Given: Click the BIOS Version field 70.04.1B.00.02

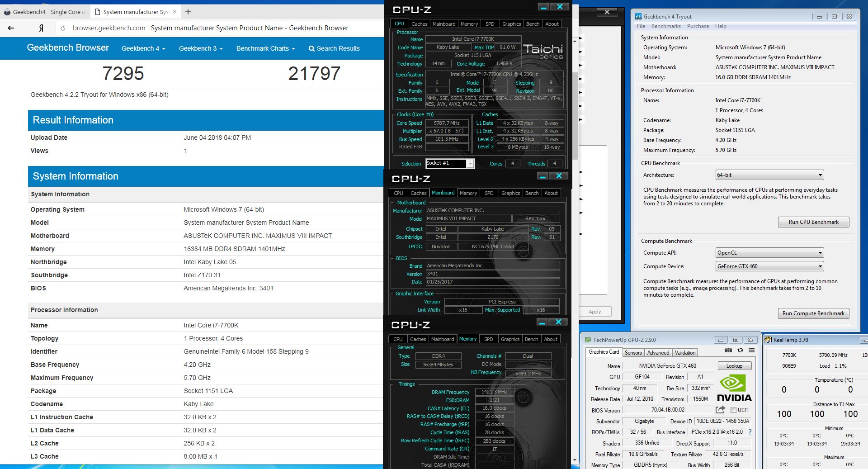Looking at the screenshot, I should pos(668,410).
